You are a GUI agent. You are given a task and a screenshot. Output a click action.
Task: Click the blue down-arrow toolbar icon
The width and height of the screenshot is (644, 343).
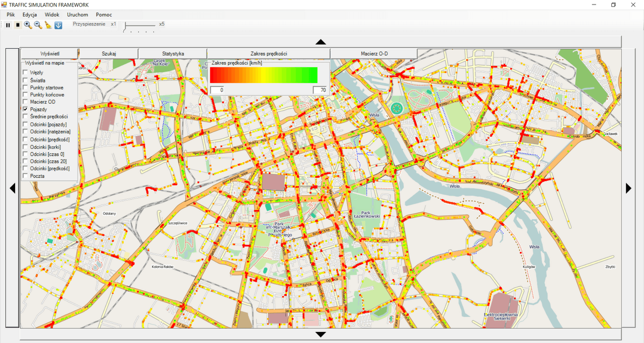[x=58, y=25]
